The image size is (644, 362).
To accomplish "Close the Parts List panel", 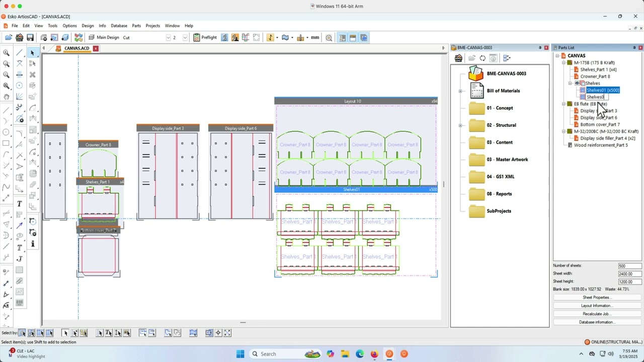I will pyautogui.click(x=640, y=48).
